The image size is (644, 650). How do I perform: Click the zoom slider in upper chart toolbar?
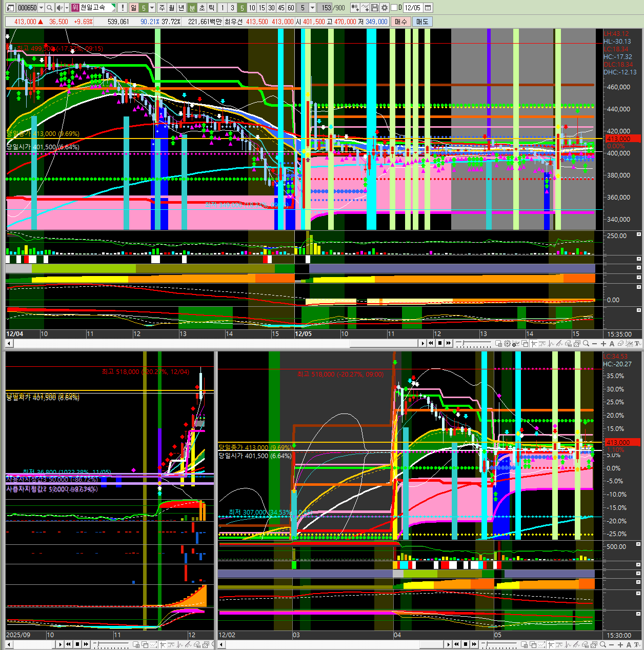473,344
